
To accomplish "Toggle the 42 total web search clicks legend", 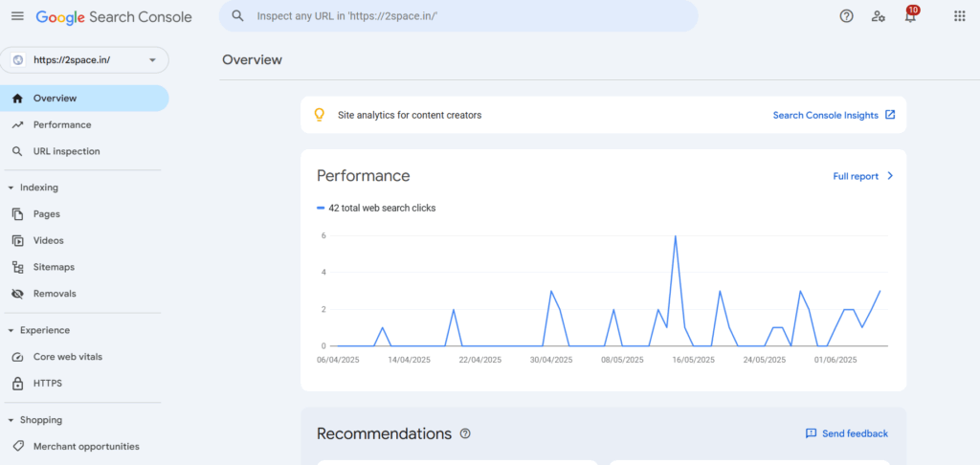I will pyautogui.click(x=376, y=209).
